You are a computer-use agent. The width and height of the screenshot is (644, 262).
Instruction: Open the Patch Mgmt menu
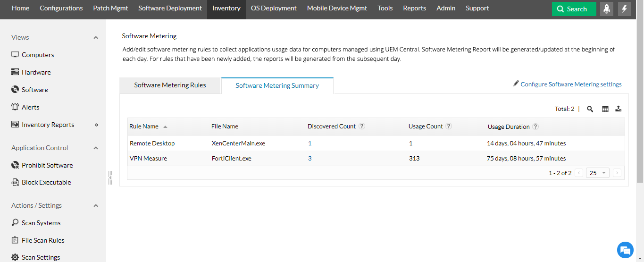110,8
